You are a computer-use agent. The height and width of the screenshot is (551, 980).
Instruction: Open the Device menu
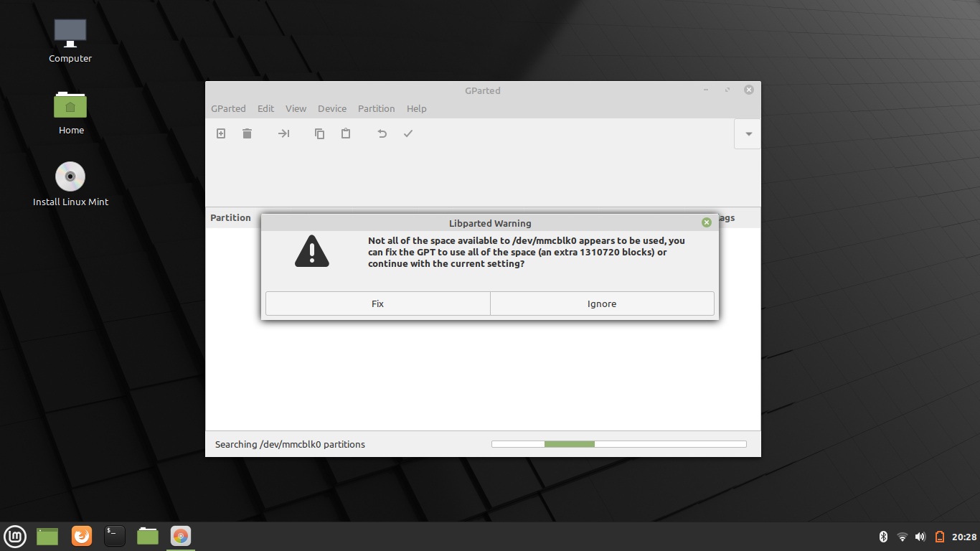332,108
